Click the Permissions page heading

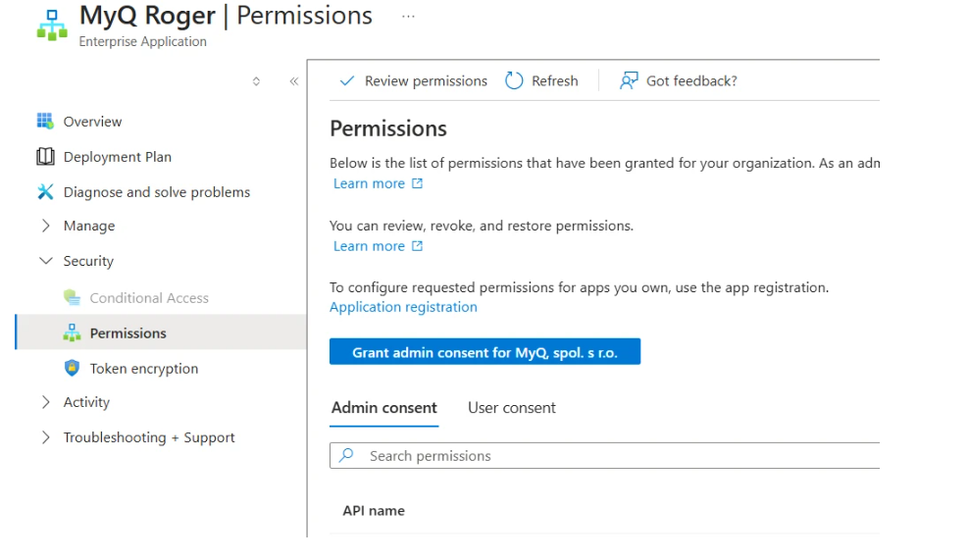point(388,128)
